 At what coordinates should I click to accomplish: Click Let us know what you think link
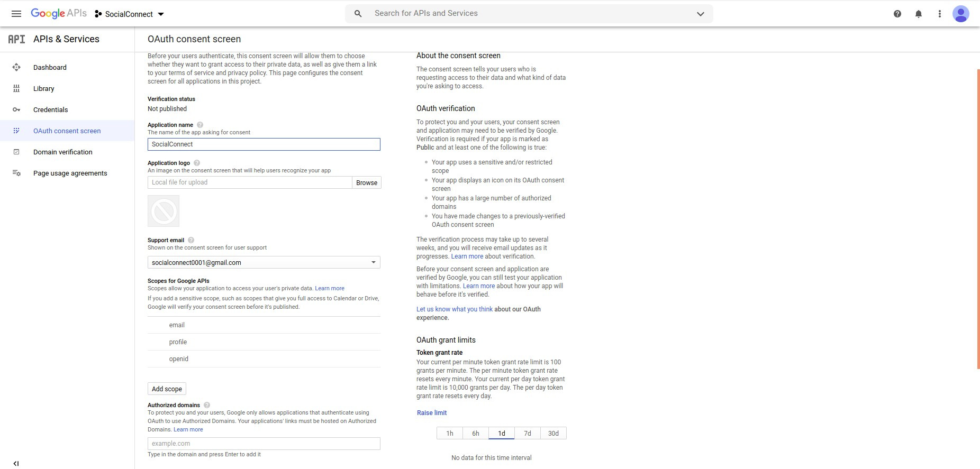[455, 309]
